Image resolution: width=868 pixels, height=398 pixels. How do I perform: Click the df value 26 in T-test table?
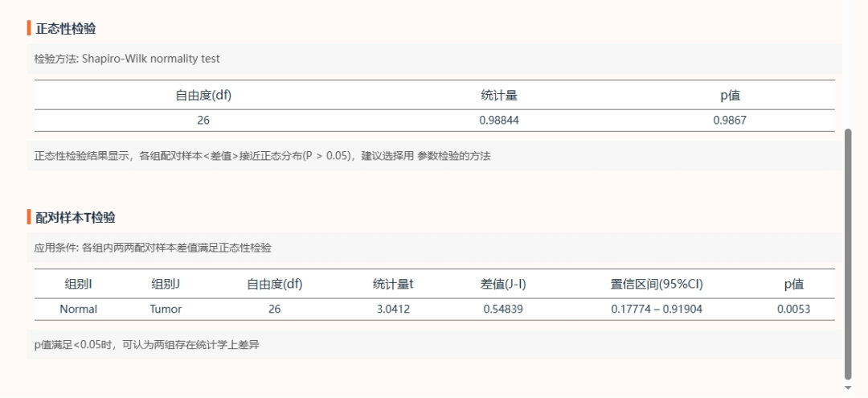(275, 310)
